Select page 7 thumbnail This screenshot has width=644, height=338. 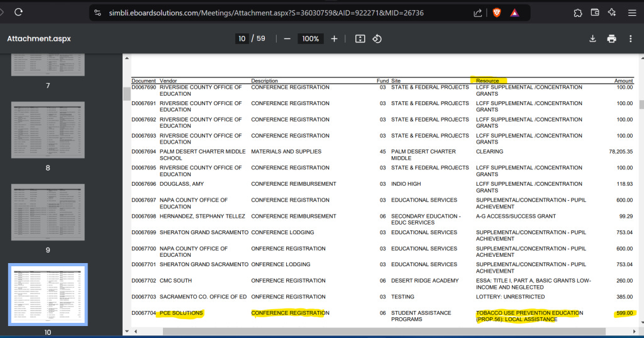(48, 65)
